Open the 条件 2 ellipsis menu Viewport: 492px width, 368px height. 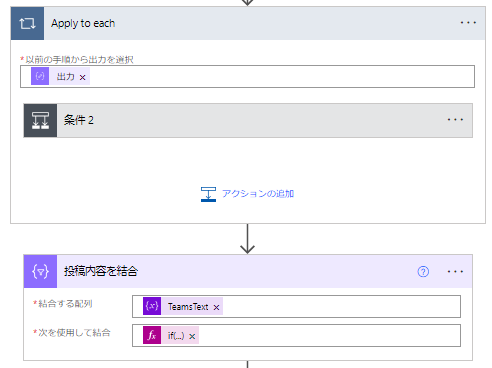pos(455,120)
